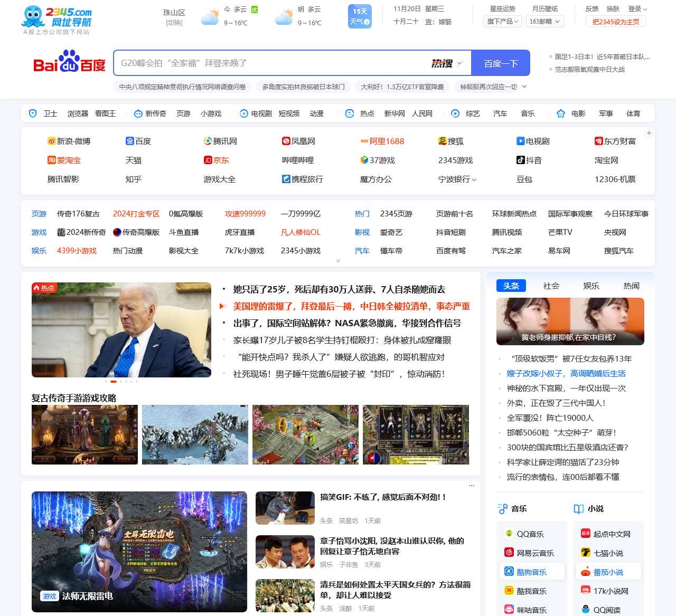The image size is (676, 616).
Task: Click the 抖音 TikTok icon
Action: (521, 160)
